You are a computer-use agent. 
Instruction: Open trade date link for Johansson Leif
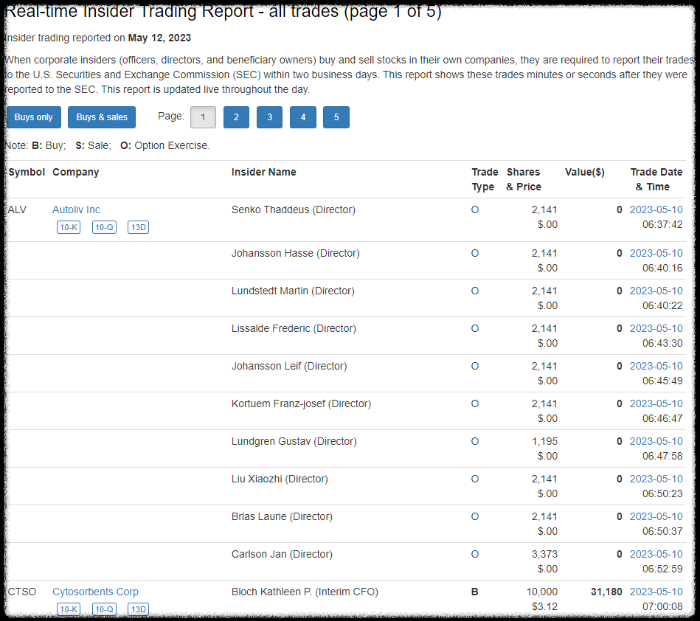coord(656,366)
